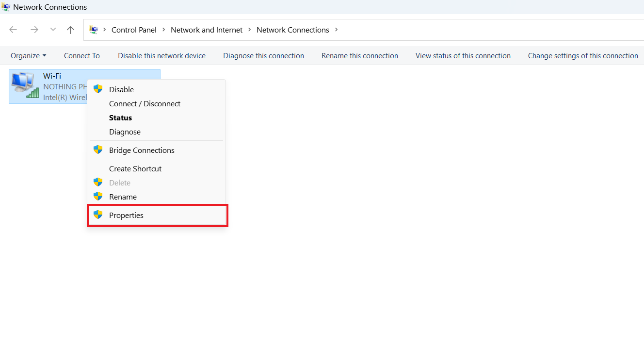Click Rename this connection toolbar button
This screenshot has width=644, height=350.
(359, 56)
